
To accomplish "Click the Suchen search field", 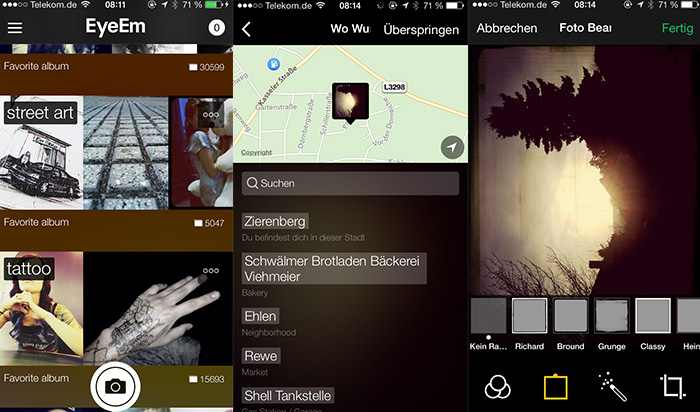I will point(350,183).
